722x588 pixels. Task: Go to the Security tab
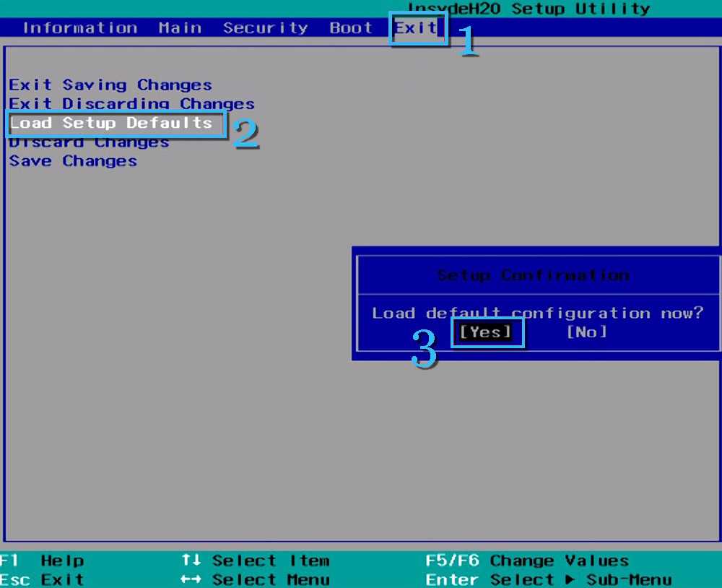[265, 28]
